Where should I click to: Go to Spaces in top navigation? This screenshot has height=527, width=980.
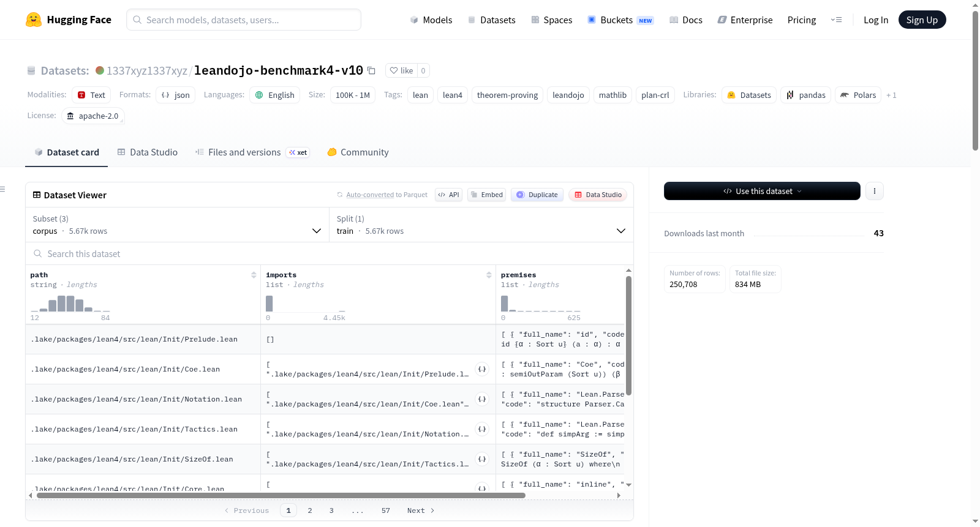(551, 20)
